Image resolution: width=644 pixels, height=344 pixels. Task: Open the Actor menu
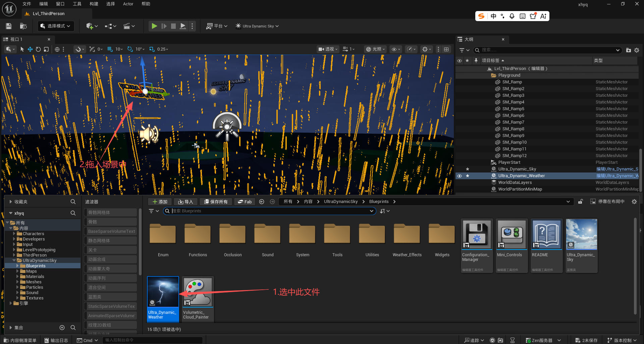pyautogui.click(x=128, y=4)
